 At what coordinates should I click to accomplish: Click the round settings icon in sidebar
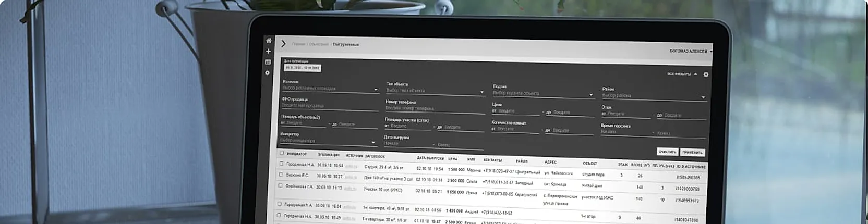pos(268,73)
